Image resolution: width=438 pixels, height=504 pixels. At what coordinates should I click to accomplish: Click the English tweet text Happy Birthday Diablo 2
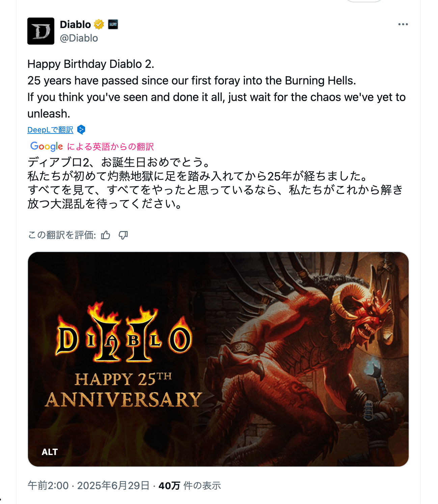tap(91, 64)
